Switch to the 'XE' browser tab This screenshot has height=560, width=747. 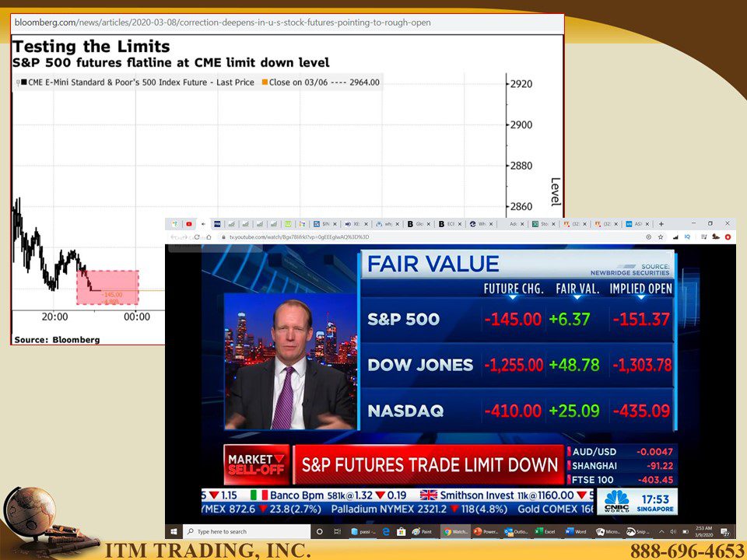[x=356, y=224]
